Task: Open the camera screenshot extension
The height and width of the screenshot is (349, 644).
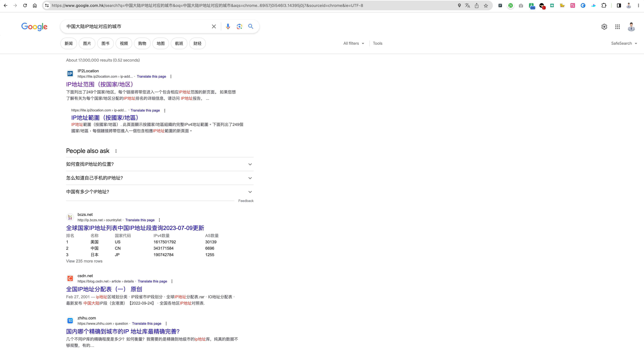Action: [521, 5]
